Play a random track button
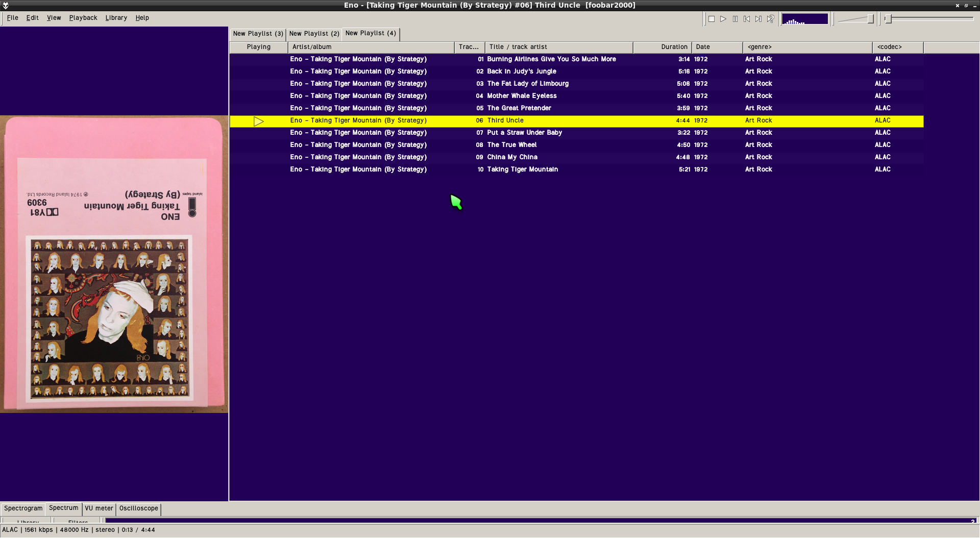This screenshot has width=980, height=538. (770, 19)
